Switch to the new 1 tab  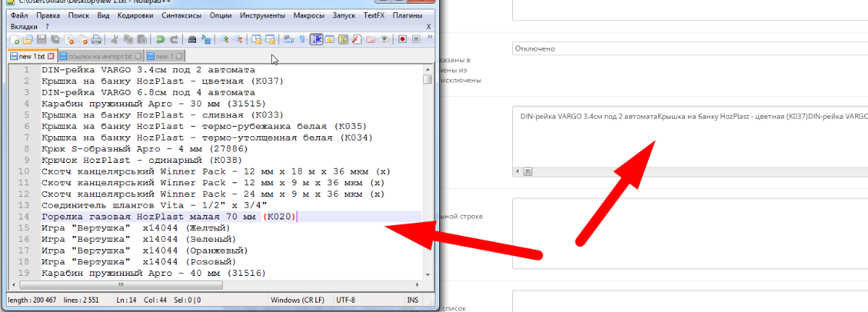pos(165,56)
